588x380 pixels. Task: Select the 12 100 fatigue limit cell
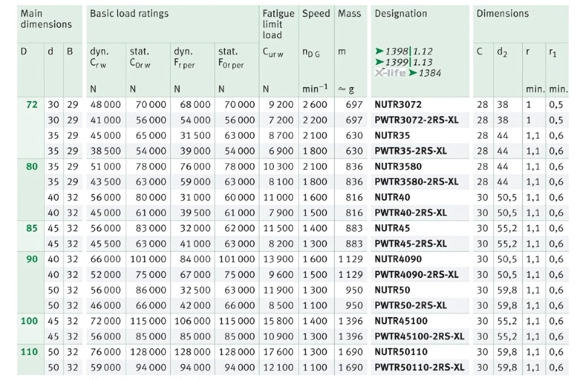[278, 368]
